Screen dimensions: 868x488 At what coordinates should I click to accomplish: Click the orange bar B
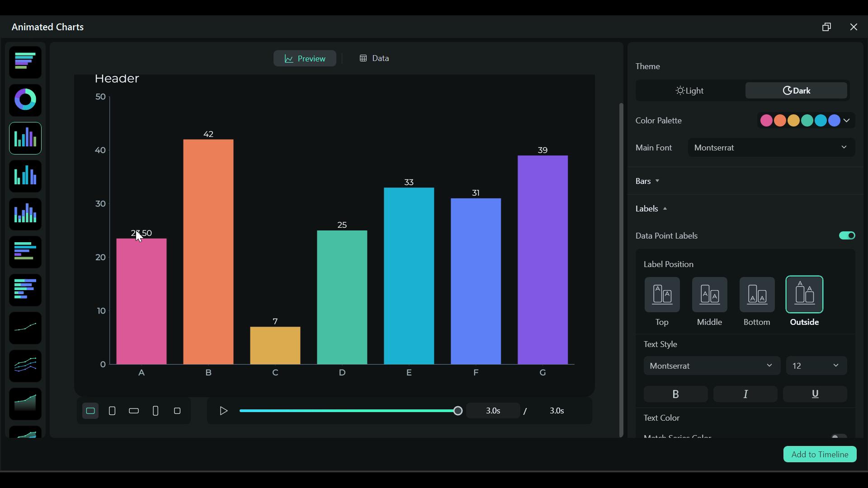pyautogui.click(x=208, y=252)
